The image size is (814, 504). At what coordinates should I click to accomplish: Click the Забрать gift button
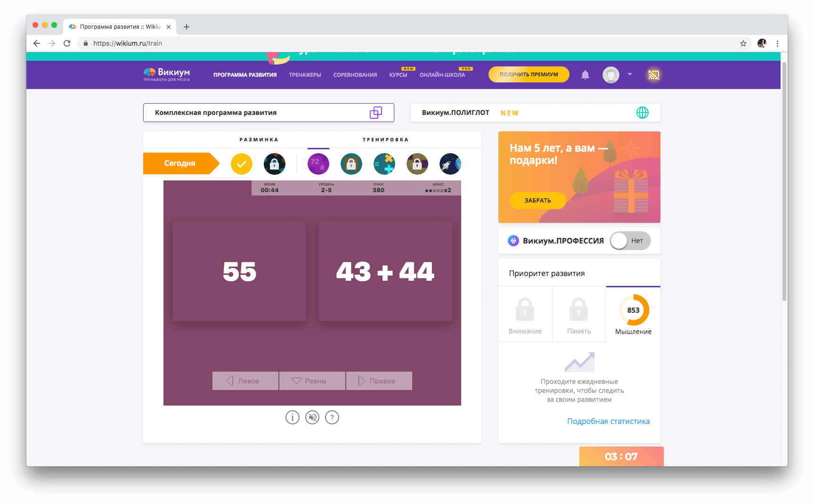537,201
